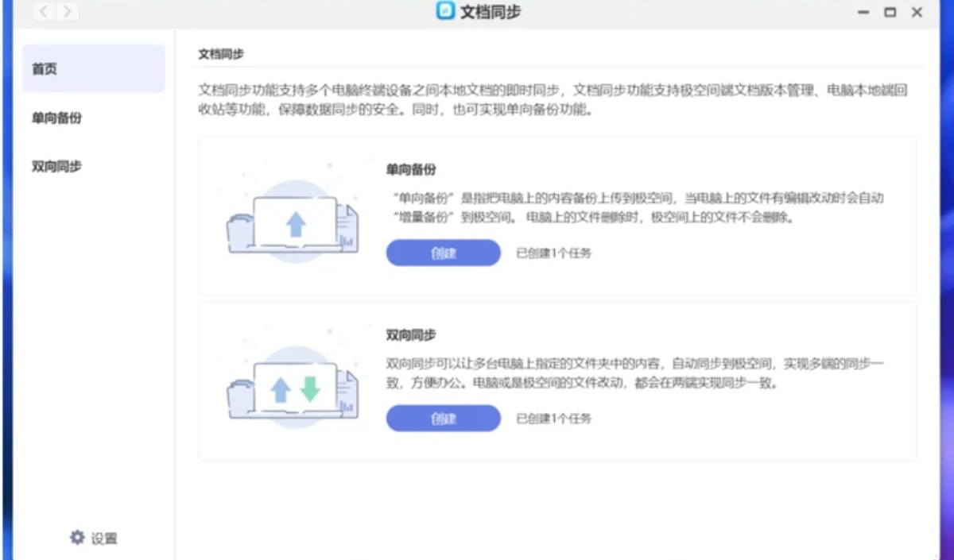Click the 文档同步 section heading
This screenshot has height=560, width=954.
pos(221,54)
